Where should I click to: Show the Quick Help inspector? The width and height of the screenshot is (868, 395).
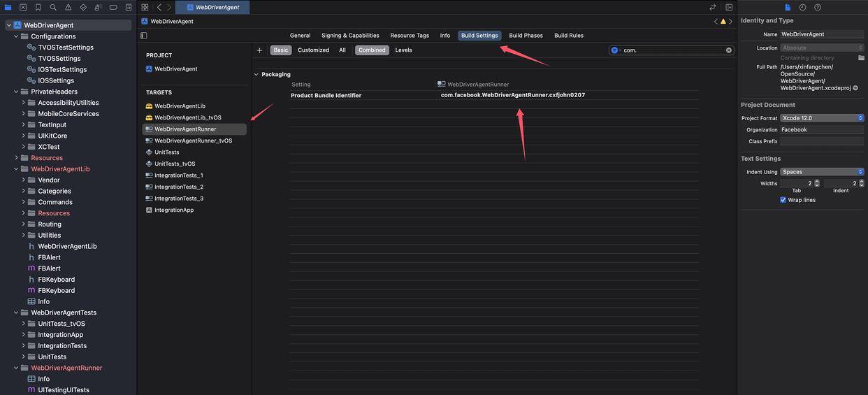pos(818,7)
